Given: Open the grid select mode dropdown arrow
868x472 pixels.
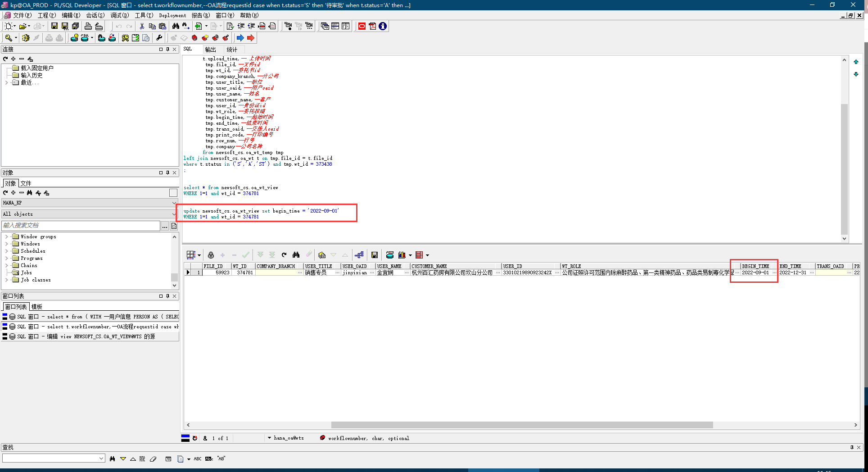Looking at the screenshot, I should [199, 255].
